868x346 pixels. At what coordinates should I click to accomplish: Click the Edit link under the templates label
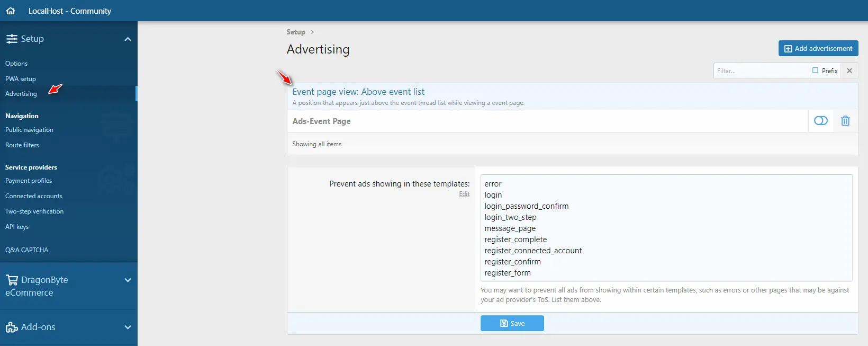tap(464, 194)
